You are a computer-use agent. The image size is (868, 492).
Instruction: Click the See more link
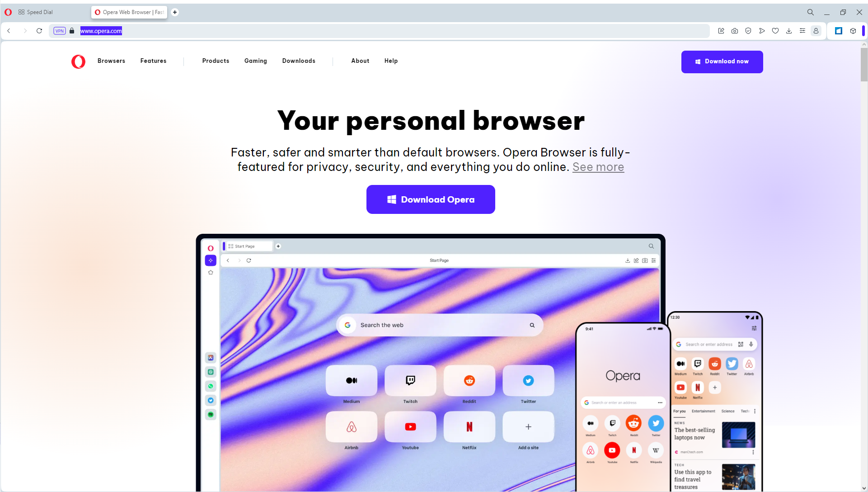point(598,167)
